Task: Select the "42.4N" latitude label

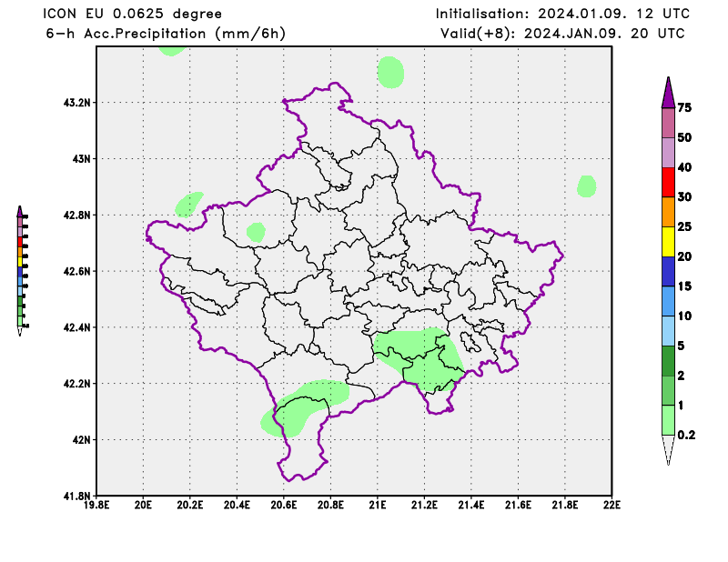Action: [76, 327]
